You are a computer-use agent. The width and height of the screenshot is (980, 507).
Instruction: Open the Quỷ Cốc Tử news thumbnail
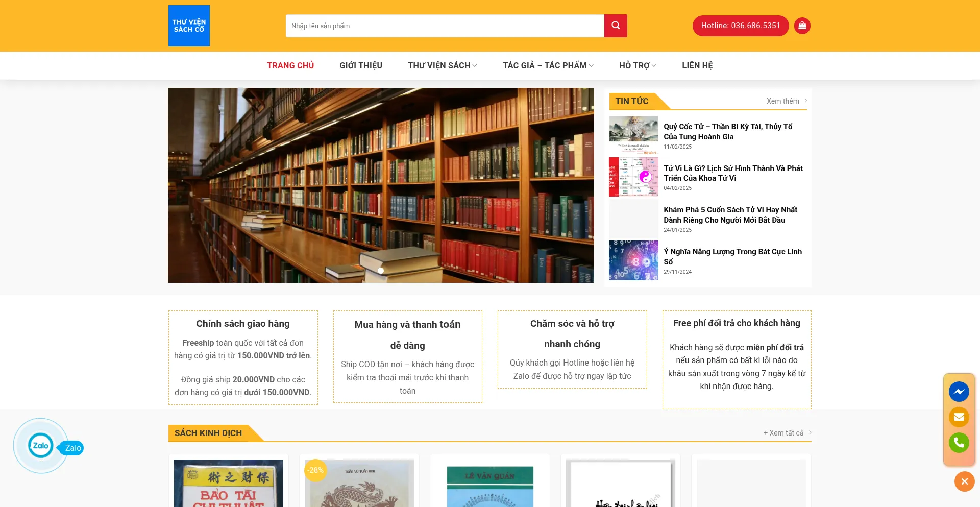click(x=633, y=135)
